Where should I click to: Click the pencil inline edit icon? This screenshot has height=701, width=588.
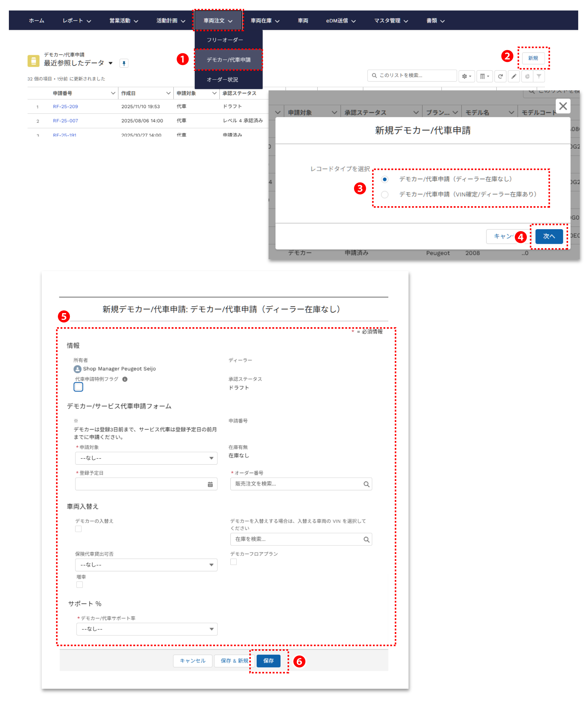514,77
